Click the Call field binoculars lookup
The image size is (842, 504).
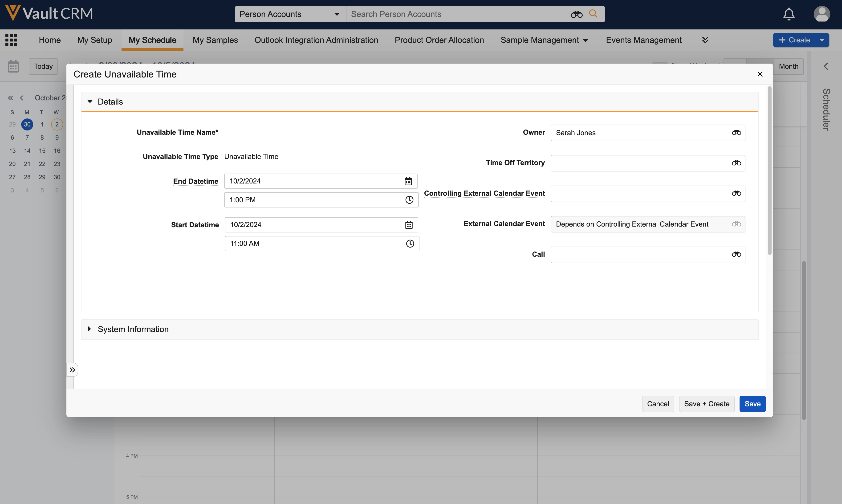[736, 254]
